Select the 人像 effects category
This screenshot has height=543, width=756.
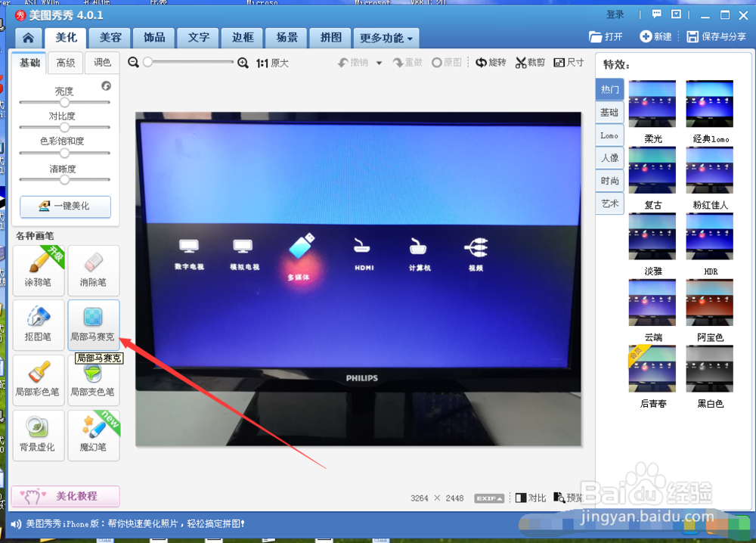[x=610, y=158]
